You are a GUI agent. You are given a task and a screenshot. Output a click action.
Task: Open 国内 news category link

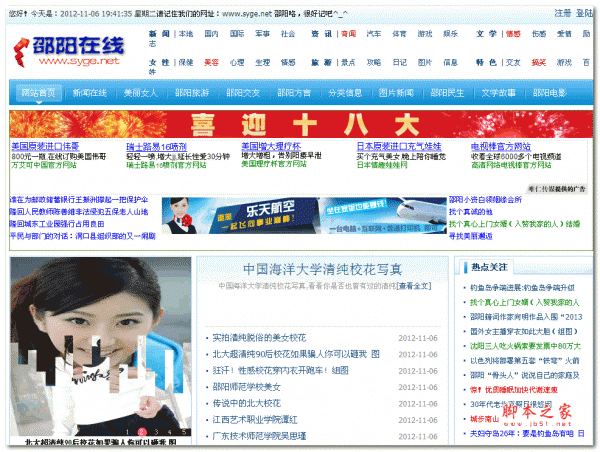tap(211, 34)
